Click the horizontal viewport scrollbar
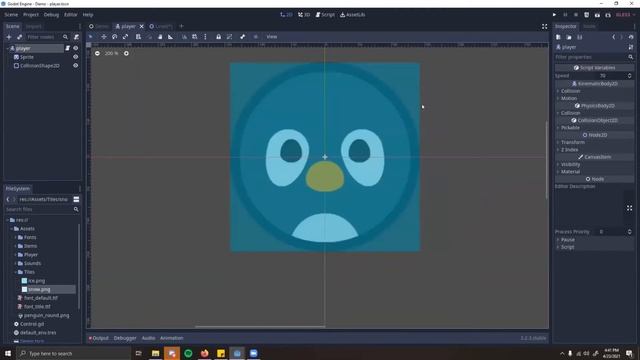Screen dimensions: 640x360 point(260,327)
